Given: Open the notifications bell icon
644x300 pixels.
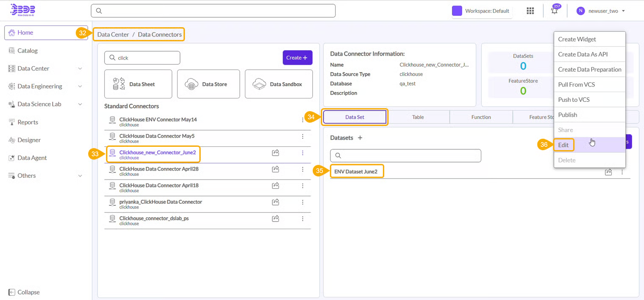Looking at the screenshot, I should pos(554,11).
